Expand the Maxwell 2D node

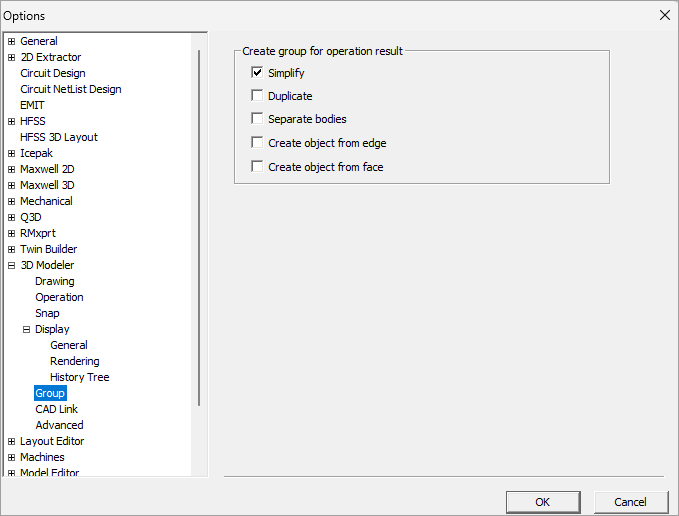(11, 169)
